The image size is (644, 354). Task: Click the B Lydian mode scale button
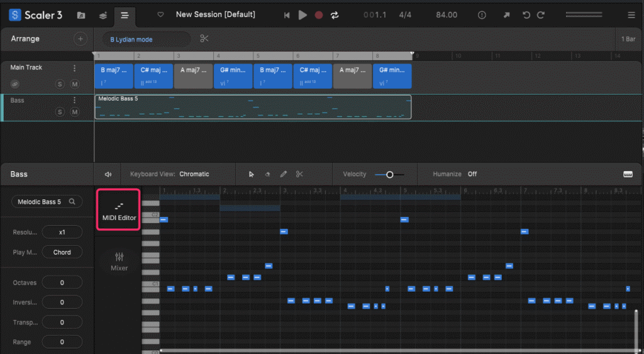[x=145, y=39]
